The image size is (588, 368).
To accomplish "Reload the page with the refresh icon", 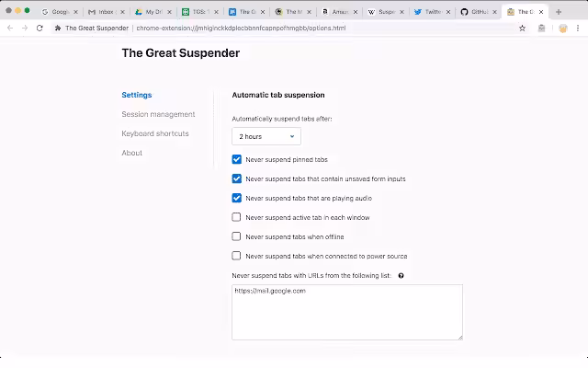I will click(40, 29).
